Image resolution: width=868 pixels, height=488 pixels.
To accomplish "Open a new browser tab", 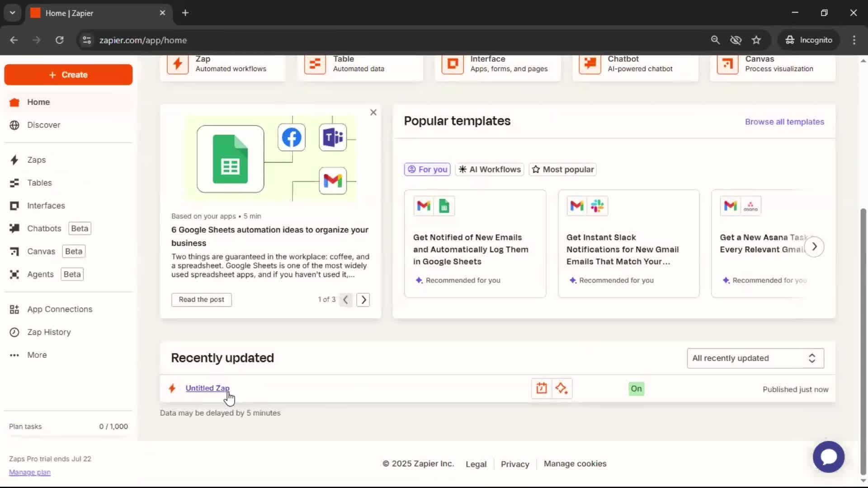I will pos(185,13).
